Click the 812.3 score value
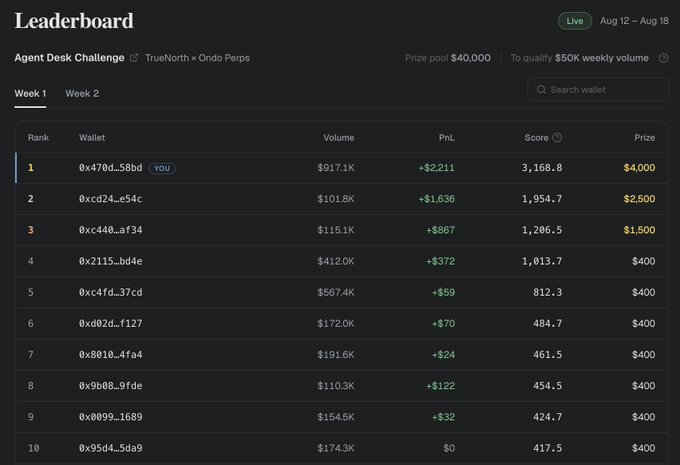The width and height of the screenshot is (680, 465). coord(547,292)
